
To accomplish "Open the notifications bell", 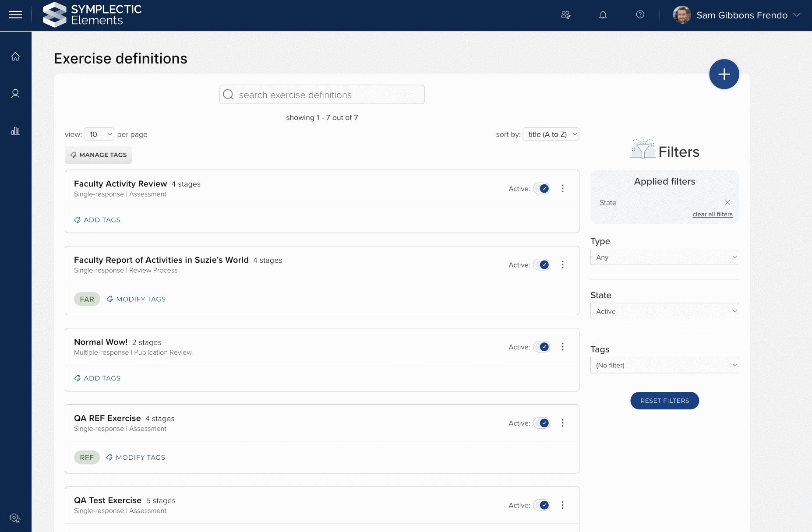I will [x=603, y=15].
